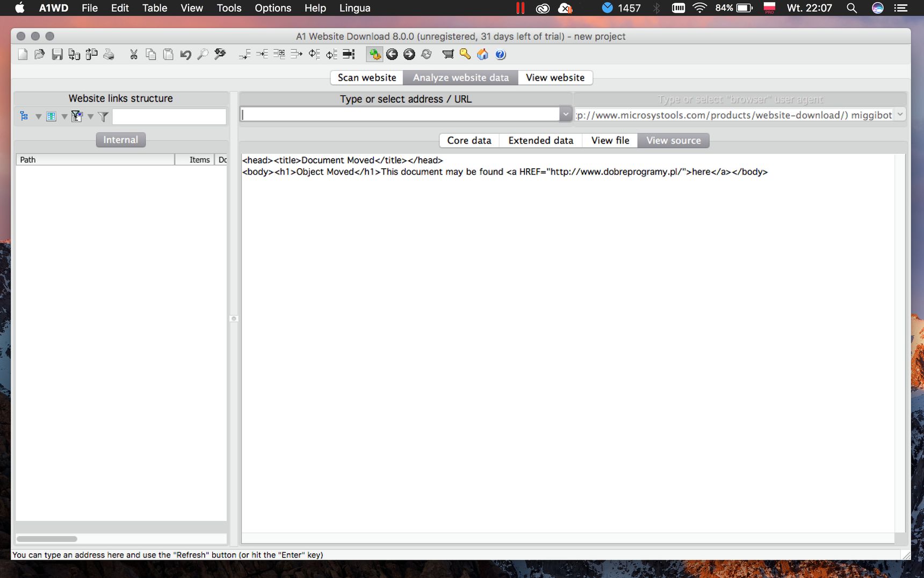Click the table grid view icon in links panel
Viewport: 924px width, 578px height.
click(x=51, y=116)
